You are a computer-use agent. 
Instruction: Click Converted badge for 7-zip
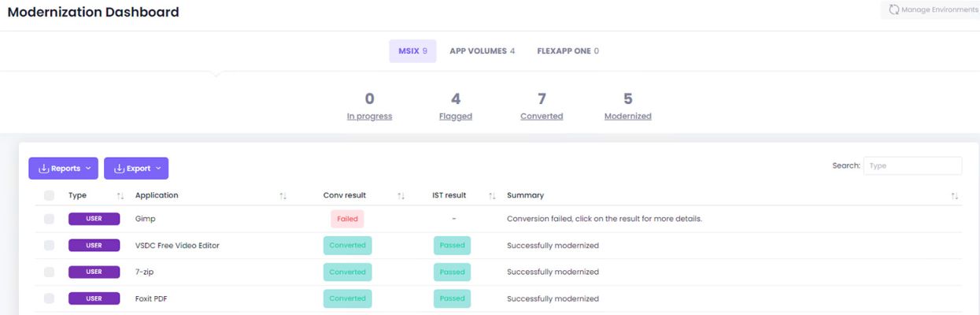[x=347, y=272]
